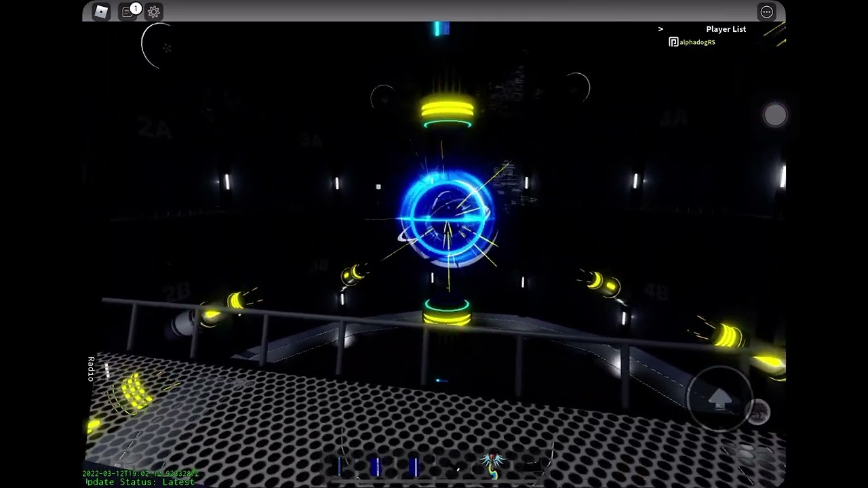Tap the jump arrow button
Viewport: 868px width, 488px height.
719,399
